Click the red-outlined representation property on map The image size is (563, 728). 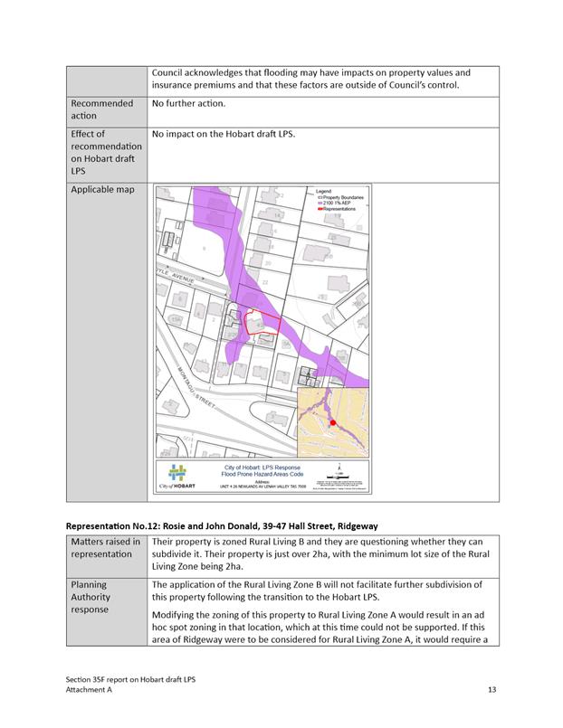(x=262, y=322)
